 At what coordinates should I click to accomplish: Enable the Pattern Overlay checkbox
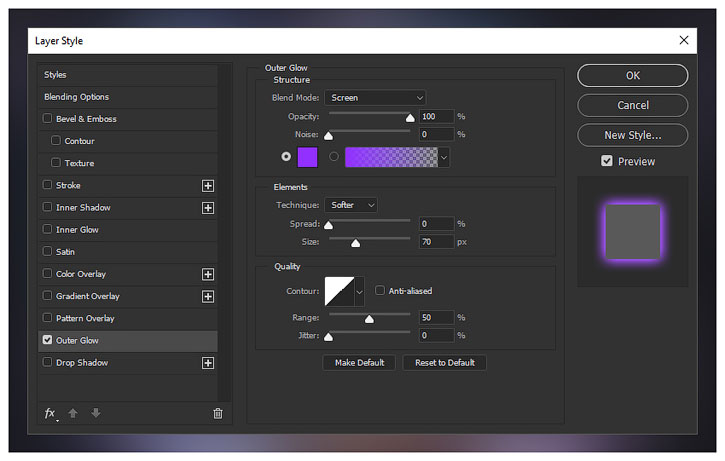[x=47, y=318]
